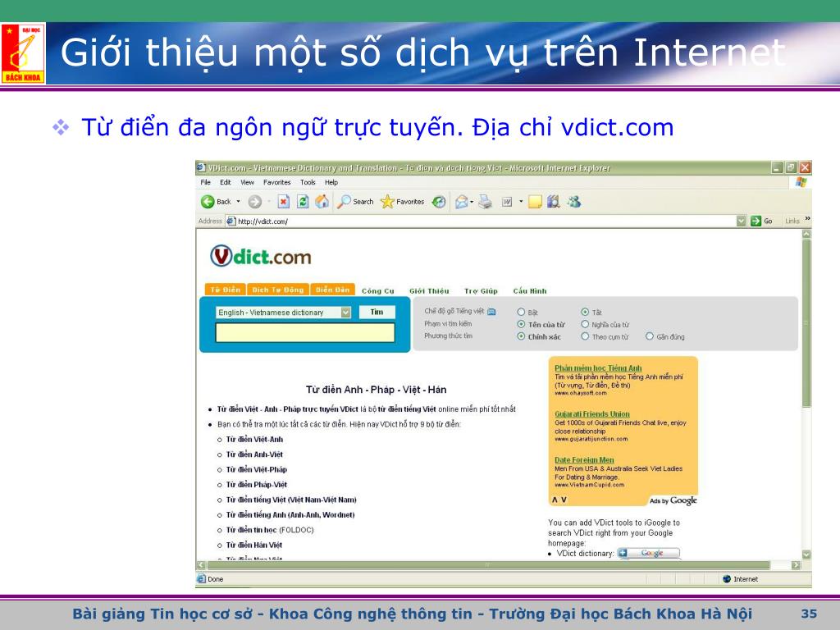Open Cấu Hình tab
840x630 pixels.
[530, 291]
